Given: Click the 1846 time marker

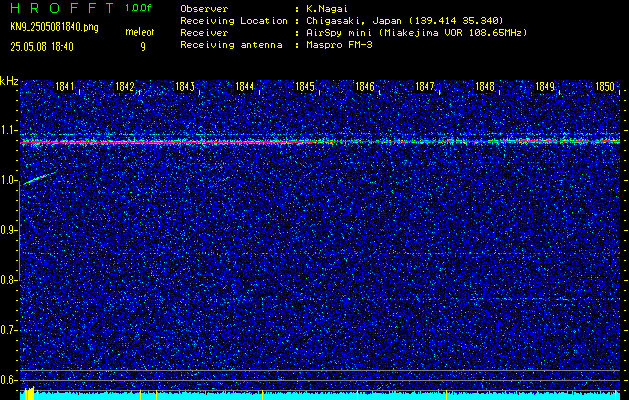Looking at the screenshot, I should point(365,87).
